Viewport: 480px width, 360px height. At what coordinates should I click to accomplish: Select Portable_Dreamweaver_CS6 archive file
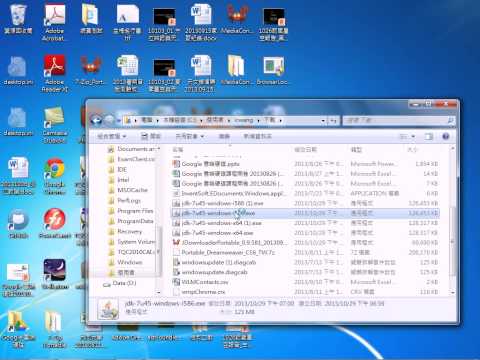[305, 252]
